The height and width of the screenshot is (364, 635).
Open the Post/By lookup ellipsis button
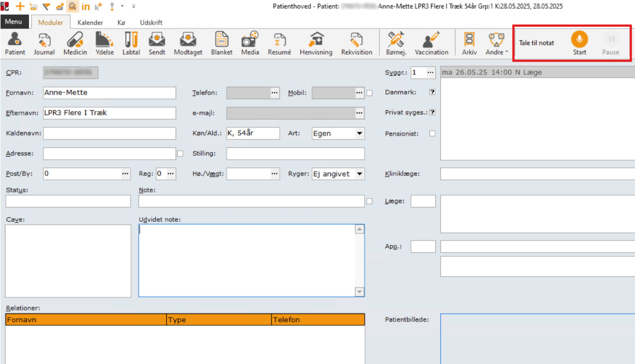[x=125, y=174]
